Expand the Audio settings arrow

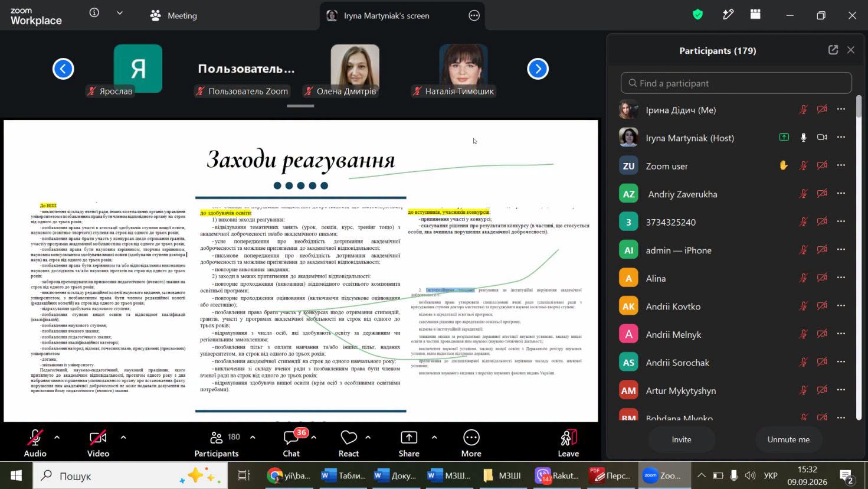(57, 438)
